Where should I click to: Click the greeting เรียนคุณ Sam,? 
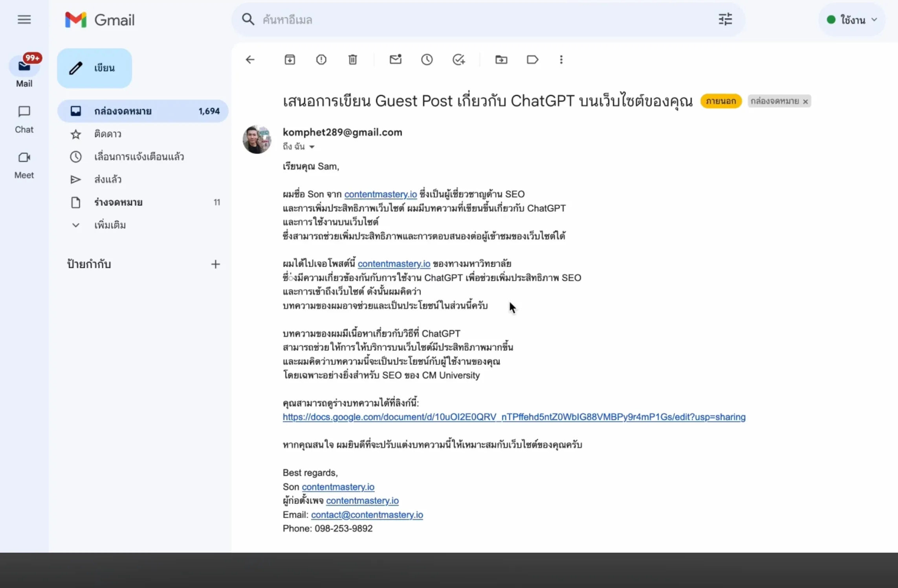311,167
